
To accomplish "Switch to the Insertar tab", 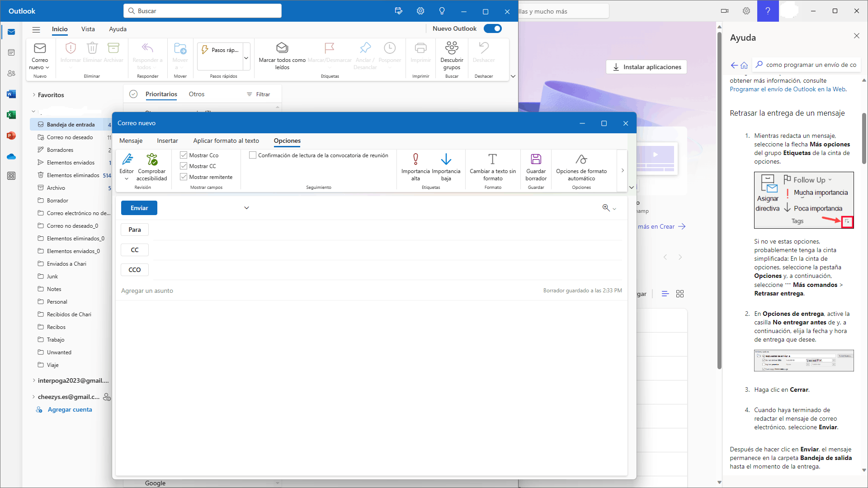I will click(x=167, y=141).
